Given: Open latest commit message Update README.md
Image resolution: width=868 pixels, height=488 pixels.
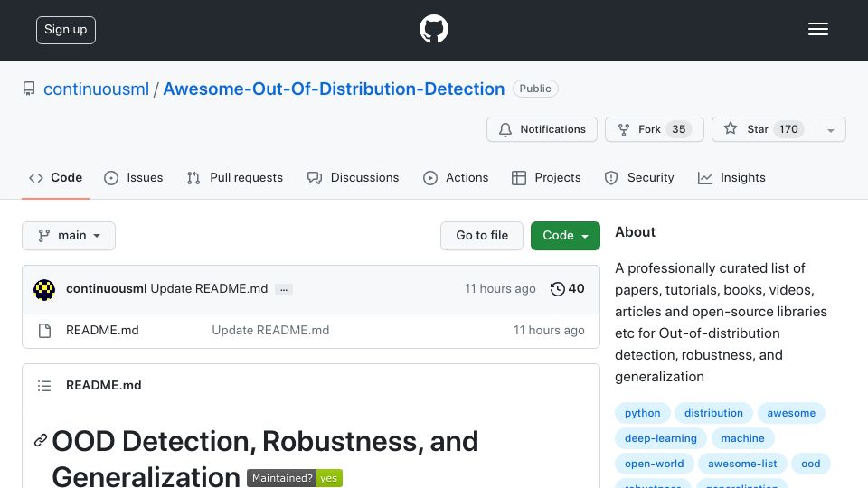Looking at the screenshot, I should (209, 289).
